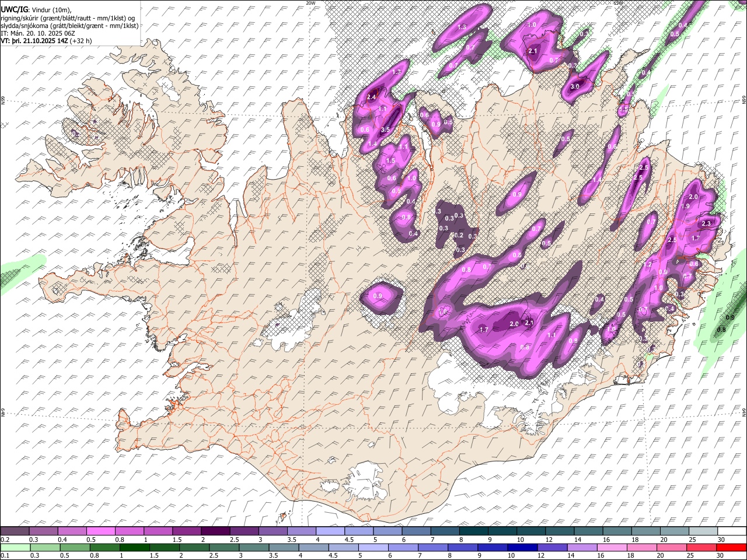Click the offshore '0.8' value in green band

(x=721, y=330)
